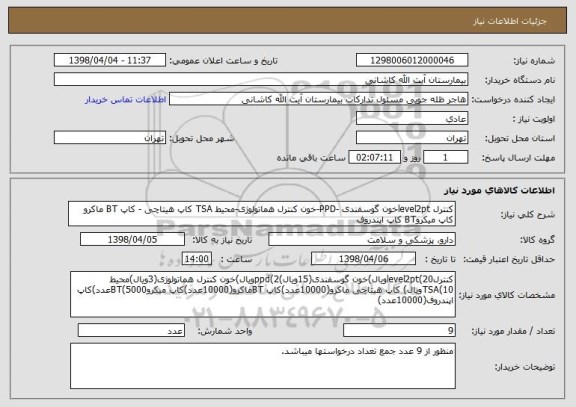
Task: Click the remaining time field 02:07:11
Action: click(x=374, y=158)
